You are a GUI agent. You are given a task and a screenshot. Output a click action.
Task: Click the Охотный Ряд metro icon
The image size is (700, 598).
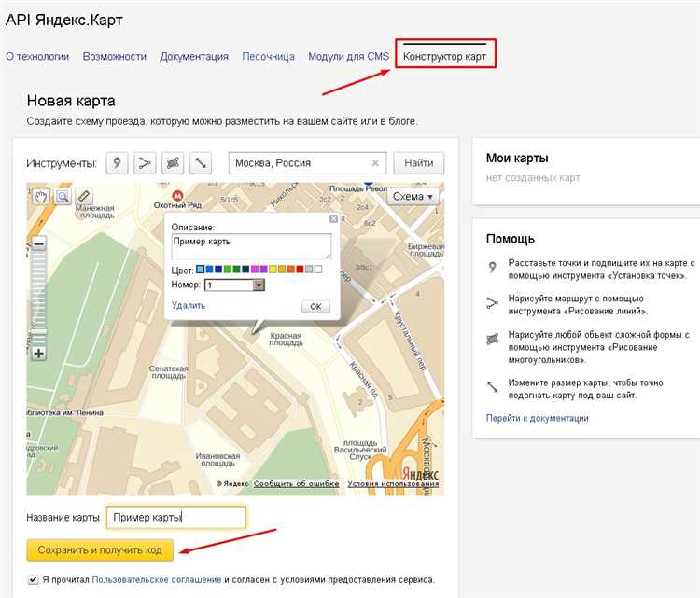click(177, 196)
